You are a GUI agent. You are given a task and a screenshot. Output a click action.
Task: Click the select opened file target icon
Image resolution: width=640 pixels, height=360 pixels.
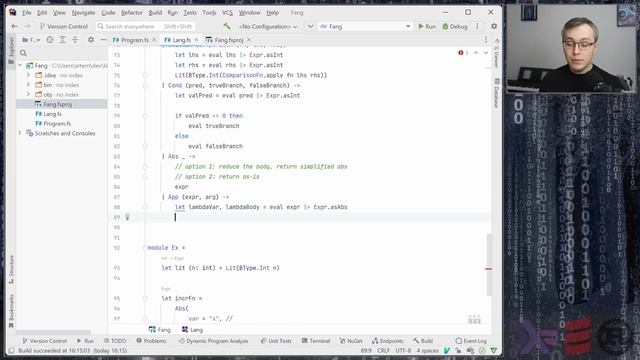click(x=50, y=40)
